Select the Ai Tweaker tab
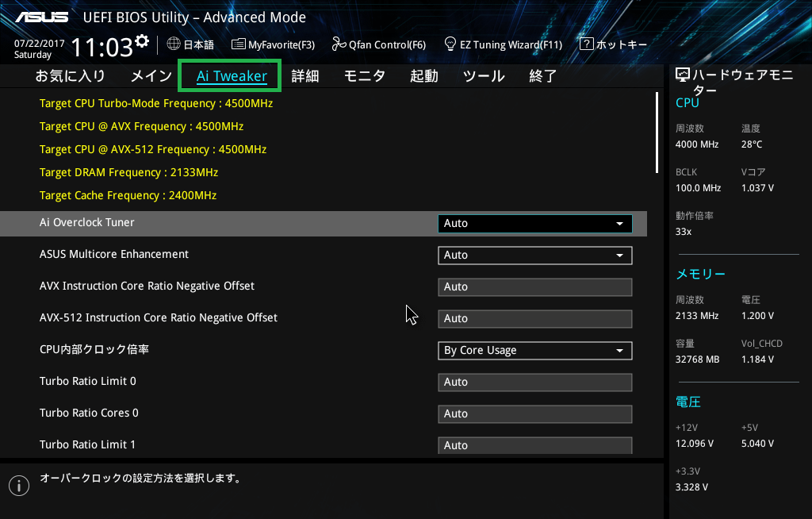 pos(232,76)
